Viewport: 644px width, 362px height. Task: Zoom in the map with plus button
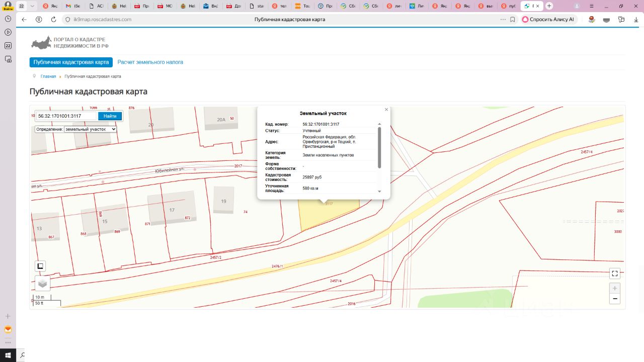[x=614, y=289]
